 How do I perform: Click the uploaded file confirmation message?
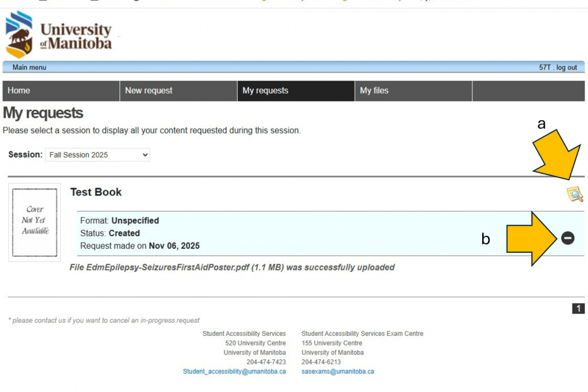232,267
